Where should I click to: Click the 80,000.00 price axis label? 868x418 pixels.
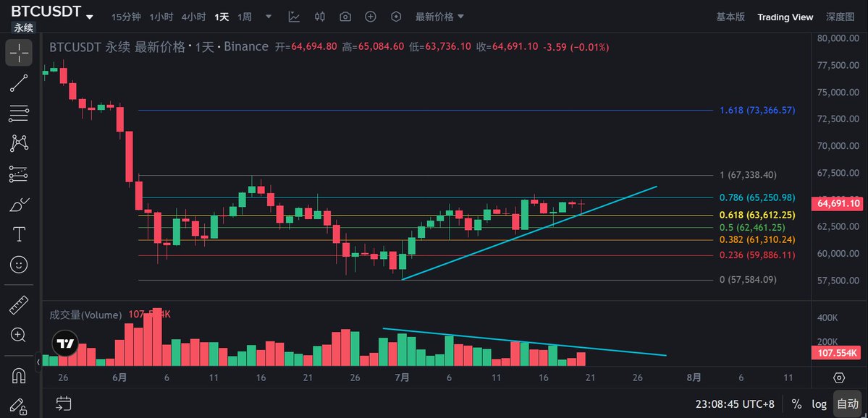(840, 38)
